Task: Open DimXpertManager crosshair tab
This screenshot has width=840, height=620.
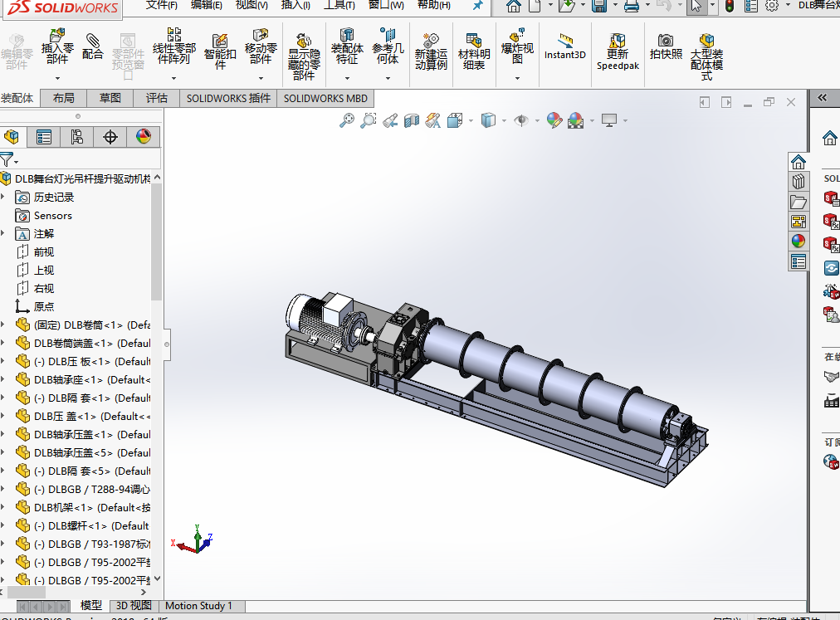Action: [110, 137]
